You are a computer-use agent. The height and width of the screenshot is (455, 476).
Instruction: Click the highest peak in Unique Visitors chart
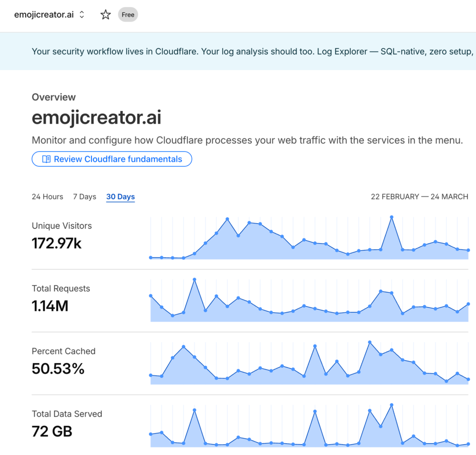pos(392,217)
